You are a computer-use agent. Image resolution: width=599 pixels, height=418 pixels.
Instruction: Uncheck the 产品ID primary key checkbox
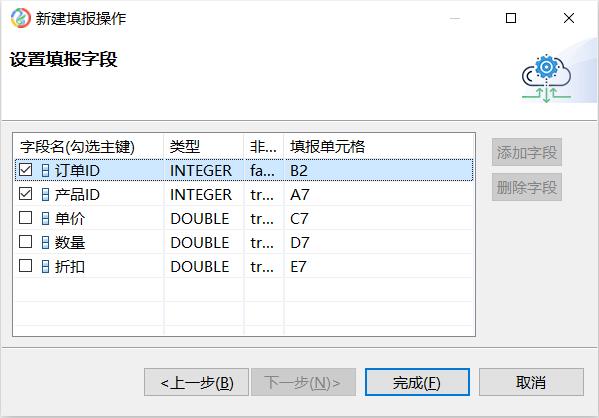point(26,194)
